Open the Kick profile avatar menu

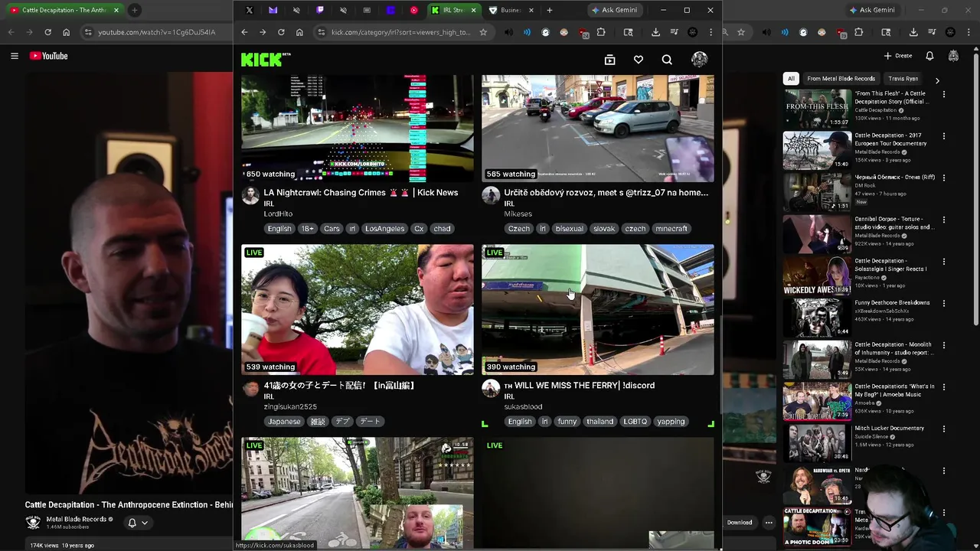(x=699, y=60)
